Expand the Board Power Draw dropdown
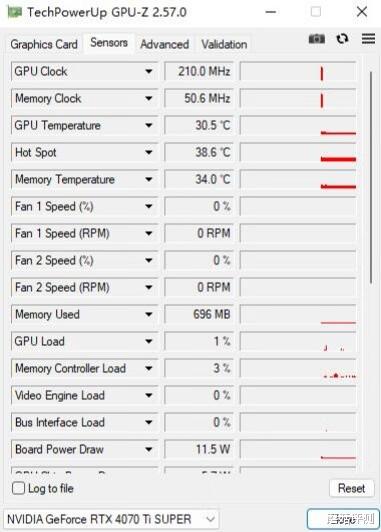This screenshot has width=381, height=532. (149, 450)
